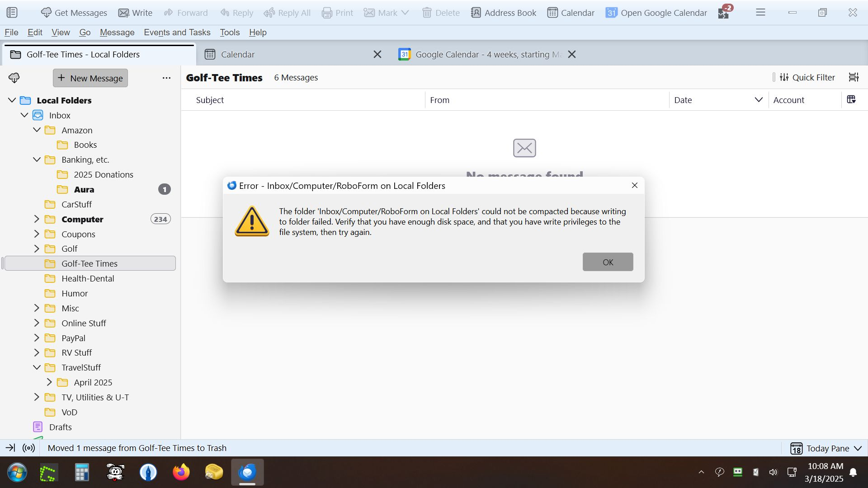This screenshot has height=488, width=868.
Task: Expand the Computer folder
Action: [x=37, y=219]
